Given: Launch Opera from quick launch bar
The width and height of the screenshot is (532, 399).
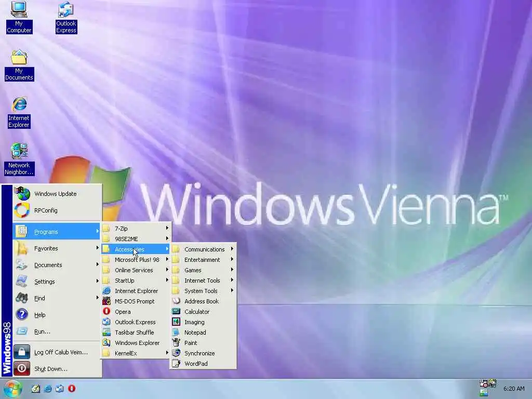Looking at the screenshot, I should (72, 389).
